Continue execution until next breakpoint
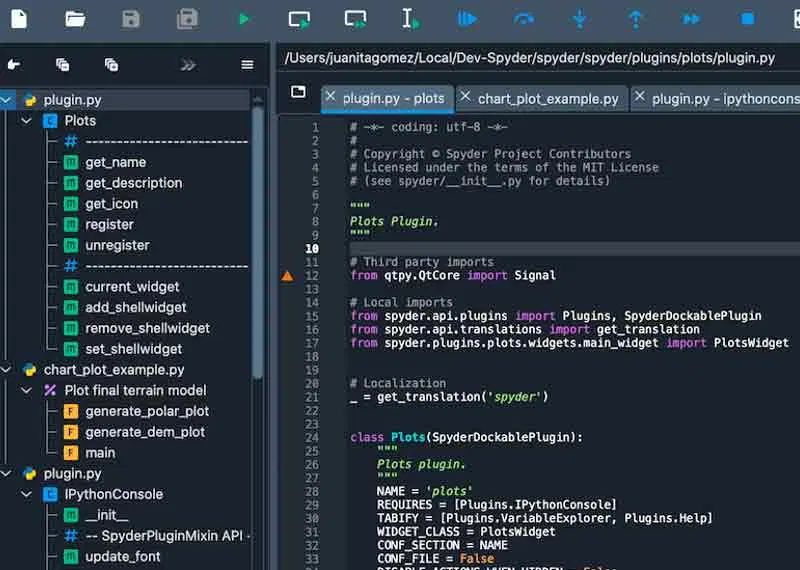Viewport: 800px width, 570px height. (x=691, y=19)
